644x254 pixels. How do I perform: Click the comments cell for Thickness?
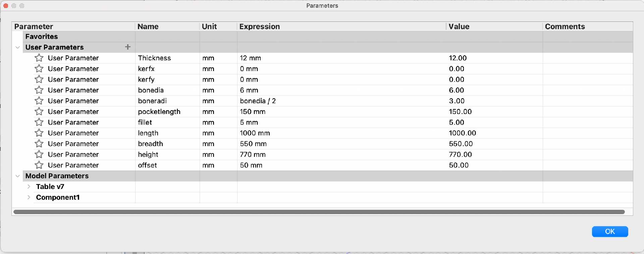tap(588, 58)
